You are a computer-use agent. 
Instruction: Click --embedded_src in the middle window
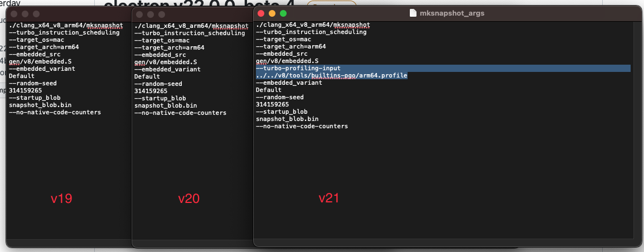point(160,55)
